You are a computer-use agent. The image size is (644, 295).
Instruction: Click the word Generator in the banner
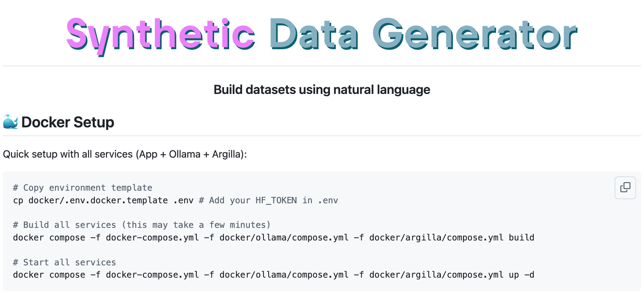(x=475, y=34)
